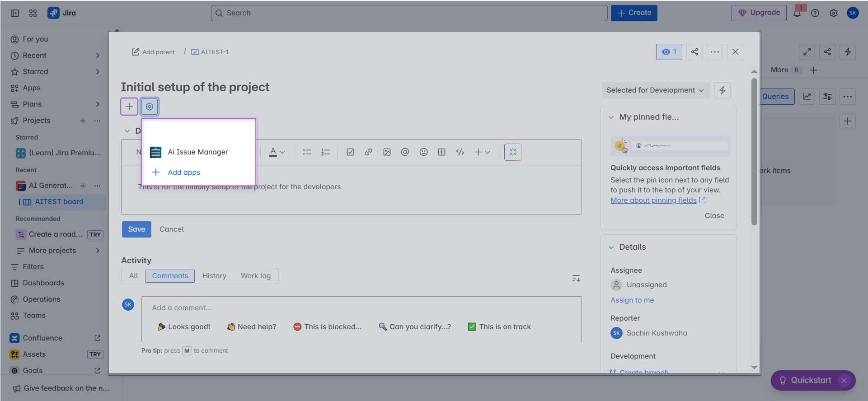Image resolution: width=868 pixels, height=401 pixels.
Task: Collapse the Details section
Action: tap(611, 247)
